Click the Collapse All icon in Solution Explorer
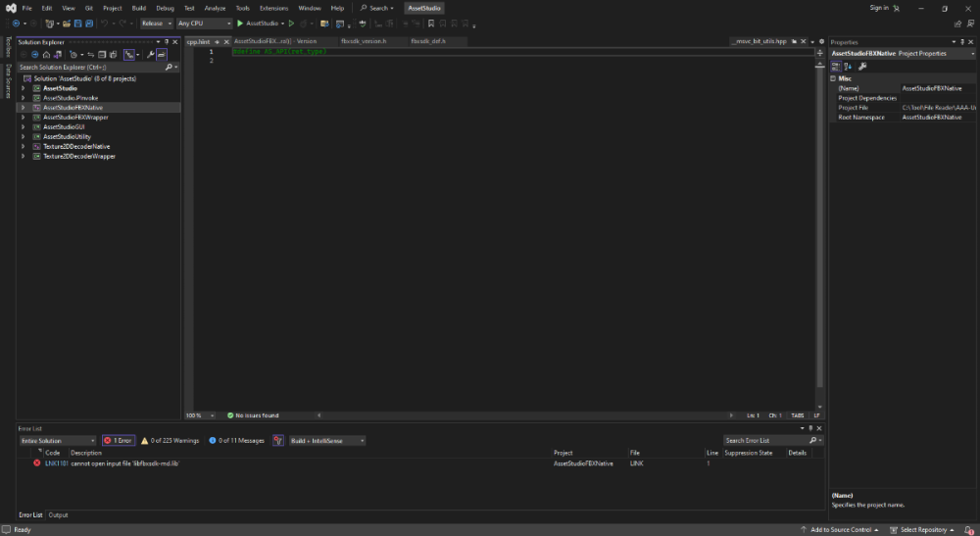 tap(102, 54)
